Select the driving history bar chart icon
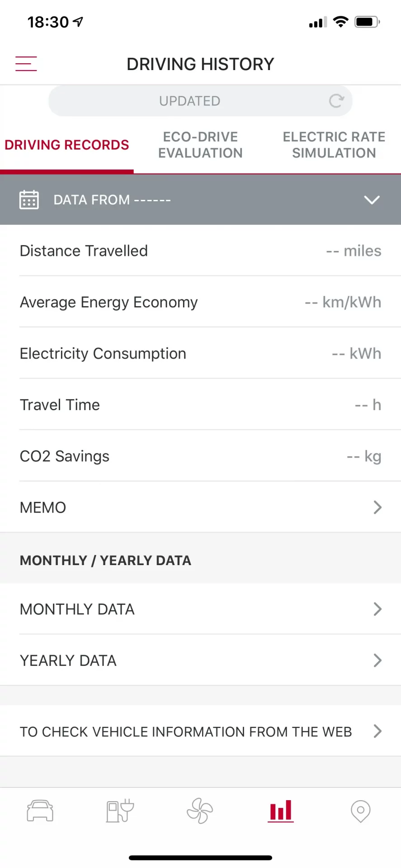Image resolution: width=401 pixels, height=868 pixels. (281, 811)
